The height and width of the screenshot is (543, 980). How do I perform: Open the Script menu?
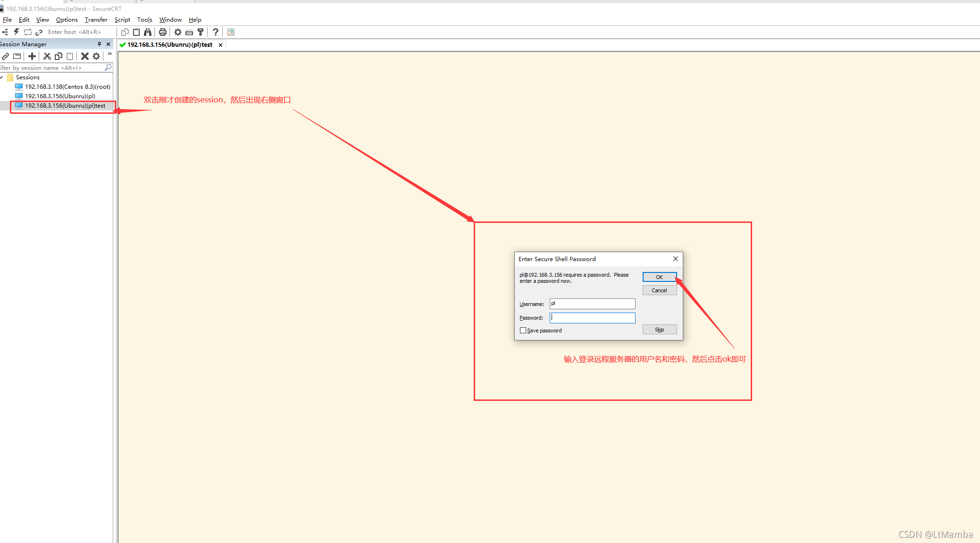(x=122, y=20)
